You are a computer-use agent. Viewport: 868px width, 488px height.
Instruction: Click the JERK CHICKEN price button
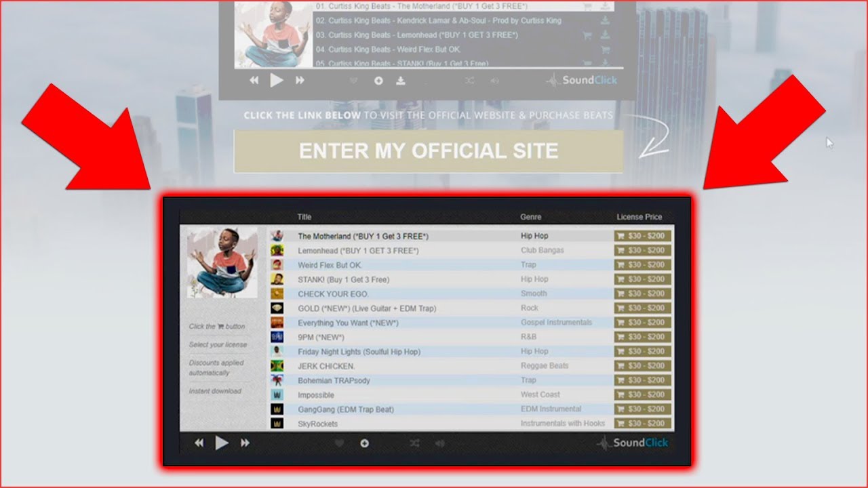coord(643,366)
